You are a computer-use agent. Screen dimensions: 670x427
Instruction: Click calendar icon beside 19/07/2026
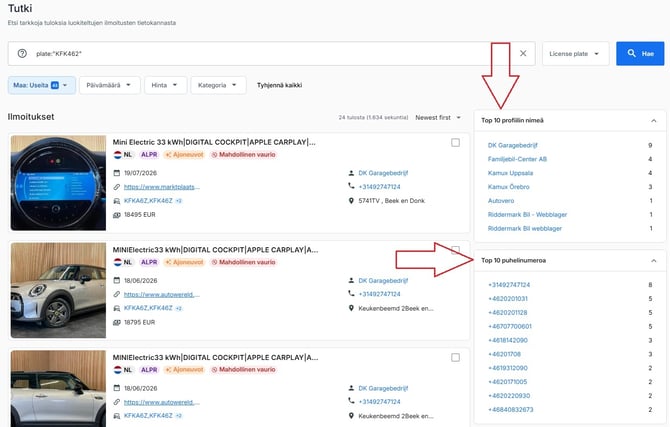[x=117, y=173]
